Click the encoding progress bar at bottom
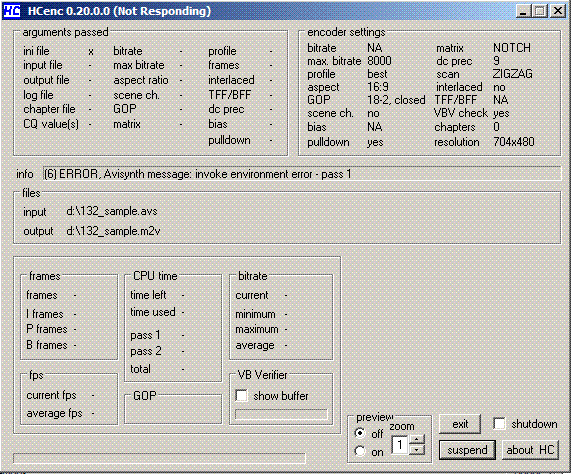 coord(159,458)
